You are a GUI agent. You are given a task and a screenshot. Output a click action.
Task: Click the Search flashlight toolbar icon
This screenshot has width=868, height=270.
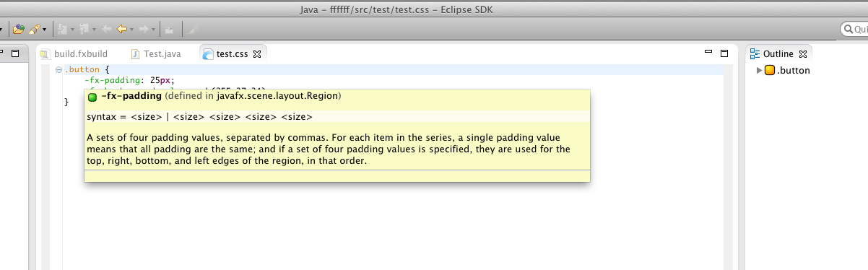(x=35, y=29)
